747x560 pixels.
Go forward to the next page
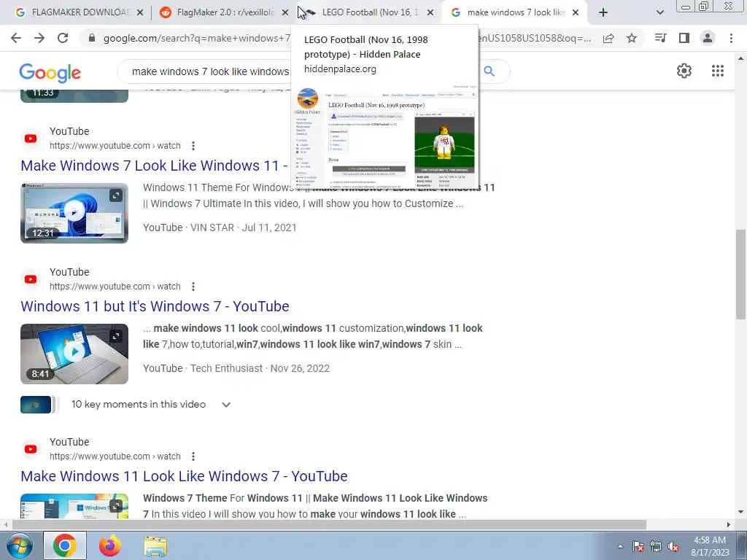(x=39, y=38)
